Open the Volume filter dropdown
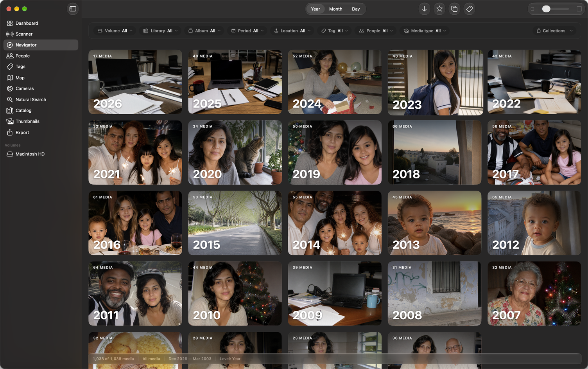 [x=115, y=31]
